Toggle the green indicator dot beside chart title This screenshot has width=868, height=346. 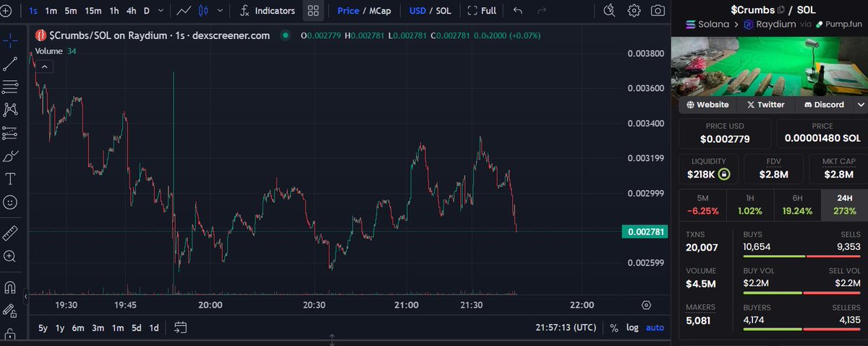(286, 35)
